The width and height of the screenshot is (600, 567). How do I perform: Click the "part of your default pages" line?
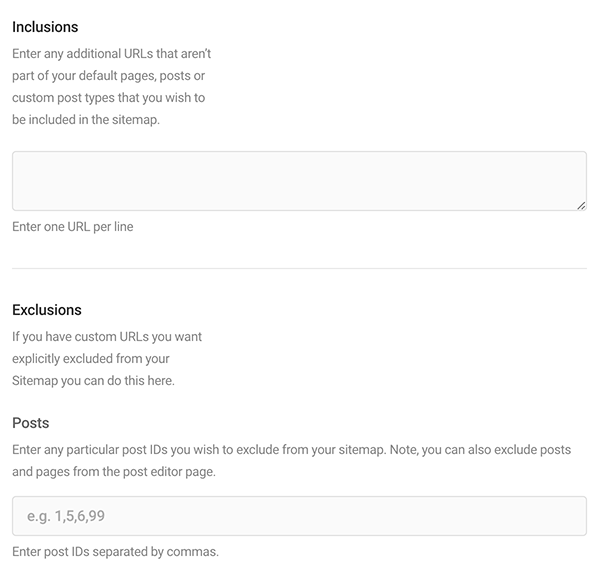pyautogui.click(x=108, y=76)
